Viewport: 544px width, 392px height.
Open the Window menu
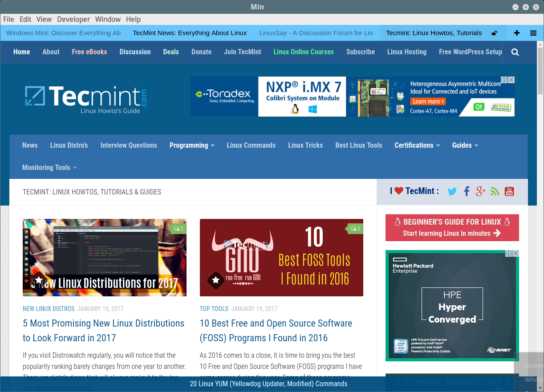(x=108, y=19)
